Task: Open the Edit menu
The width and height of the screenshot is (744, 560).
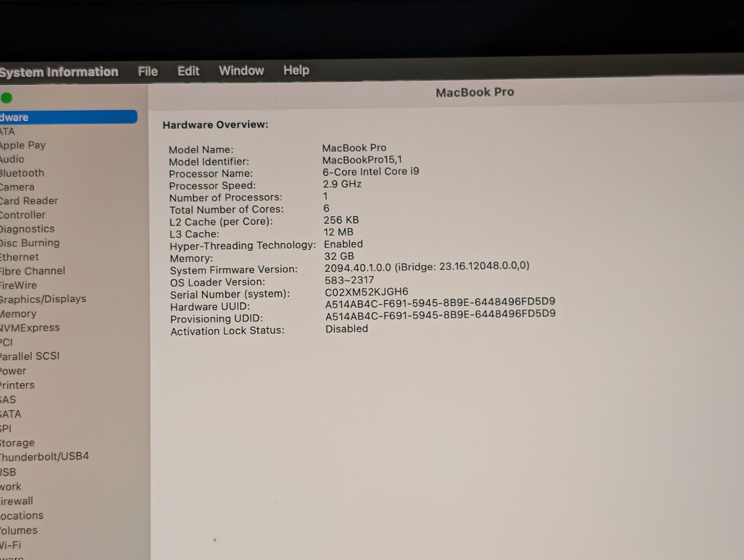Action: point(188,71)
